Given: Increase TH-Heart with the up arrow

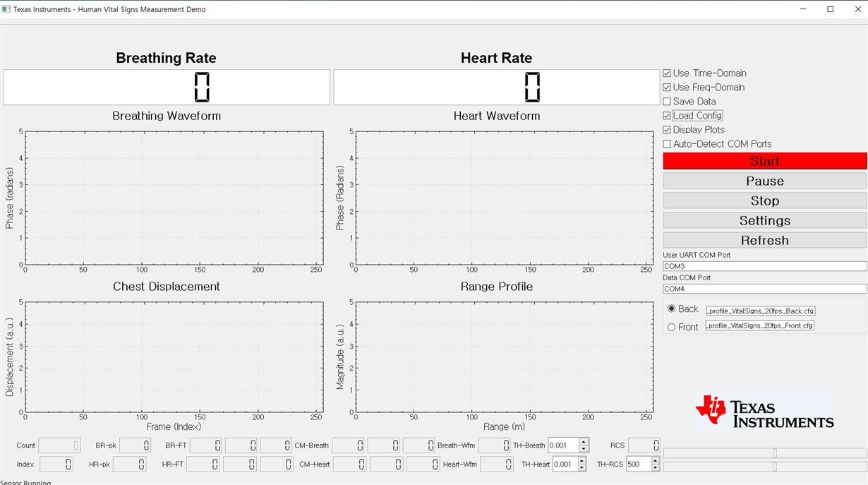Looking at the screenshot, I should pos(581,460).
